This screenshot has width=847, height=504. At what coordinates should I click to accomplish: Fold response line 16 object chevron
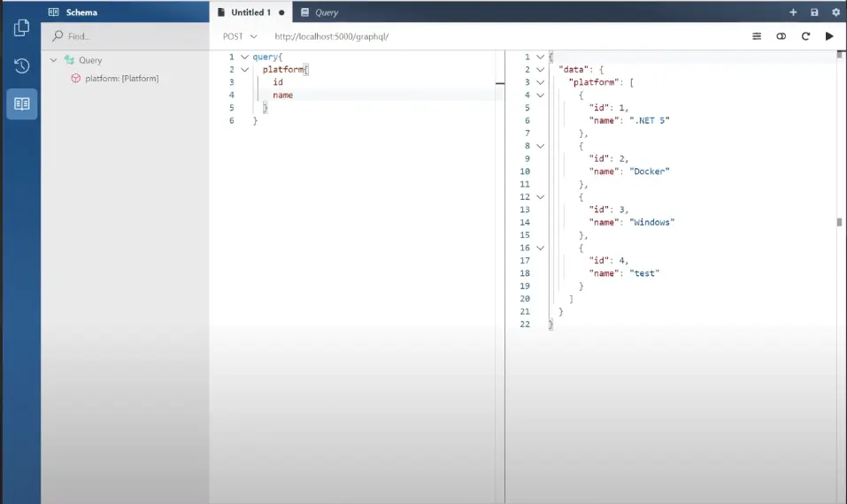point(540,248)
